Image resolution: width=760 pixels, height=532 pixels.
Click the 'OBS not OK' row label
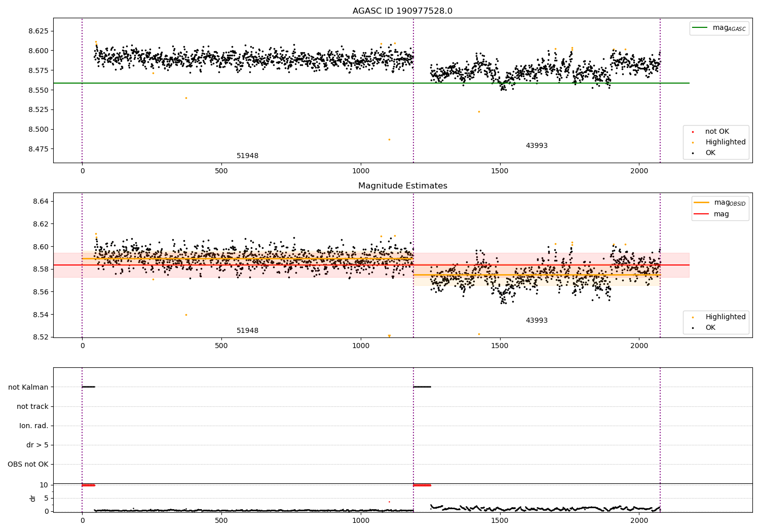click(x=28, y=464)
